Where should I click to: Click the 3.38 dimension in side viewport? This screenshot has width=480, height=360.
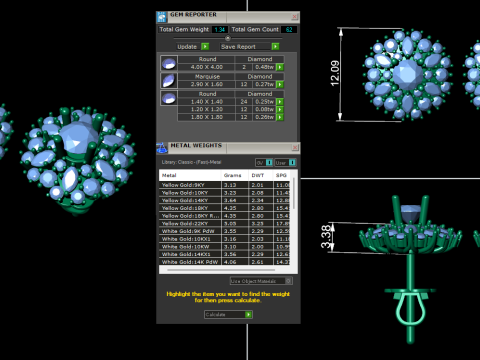click(x=327, y=237)
